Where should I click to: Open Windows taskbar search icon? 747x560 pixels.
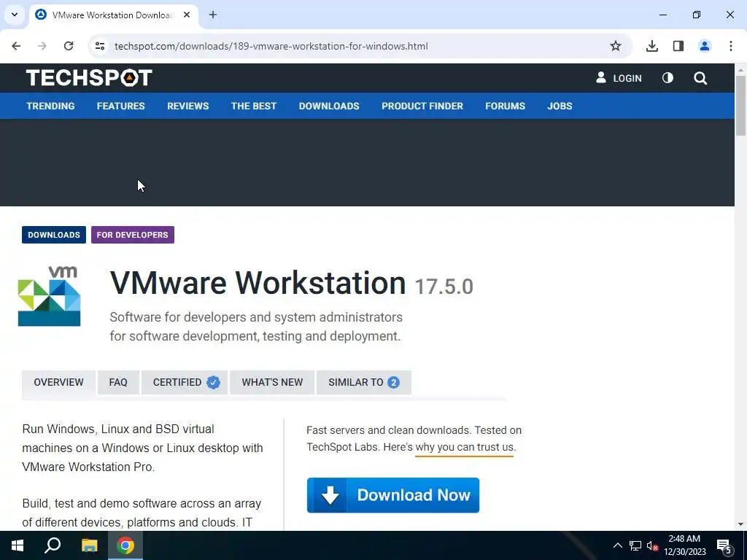pyautogui.click(x=53, y=545)
